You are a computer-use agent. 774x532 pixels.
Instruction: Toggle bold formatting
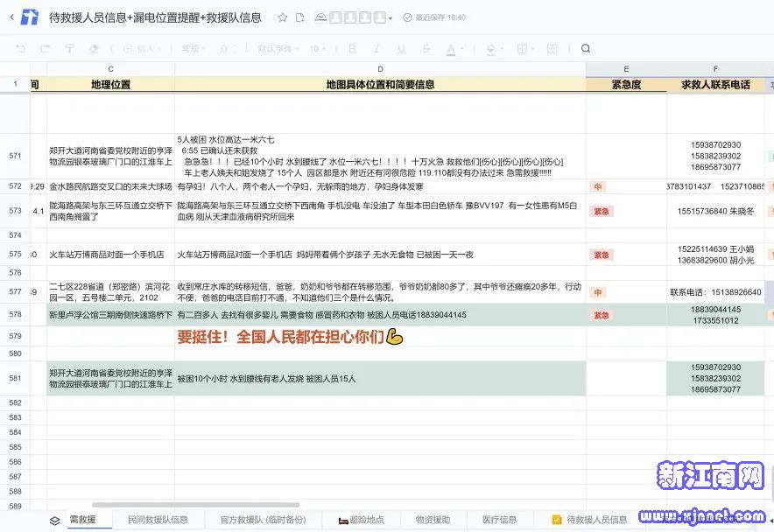click(352, 48)
